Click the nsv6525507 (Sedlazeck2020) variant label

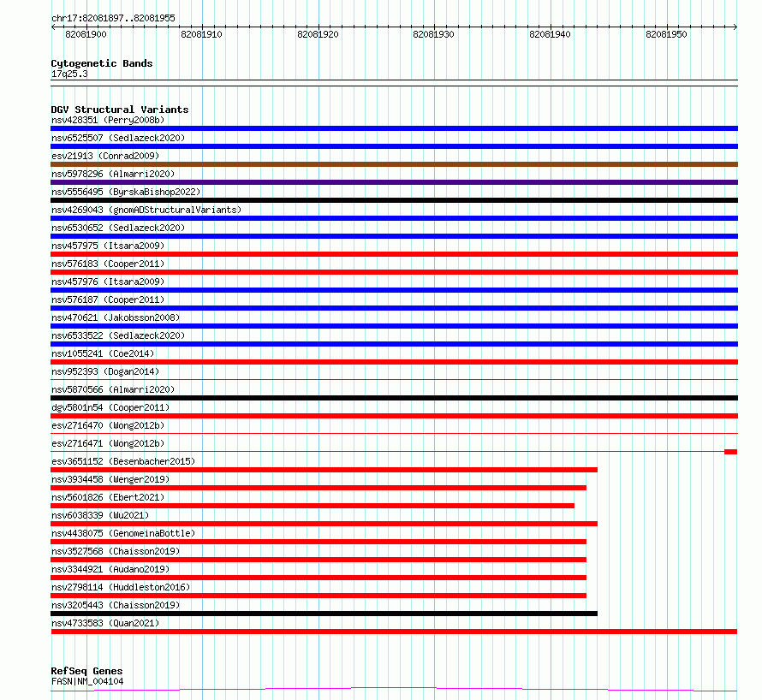click(x=118, y=138)
